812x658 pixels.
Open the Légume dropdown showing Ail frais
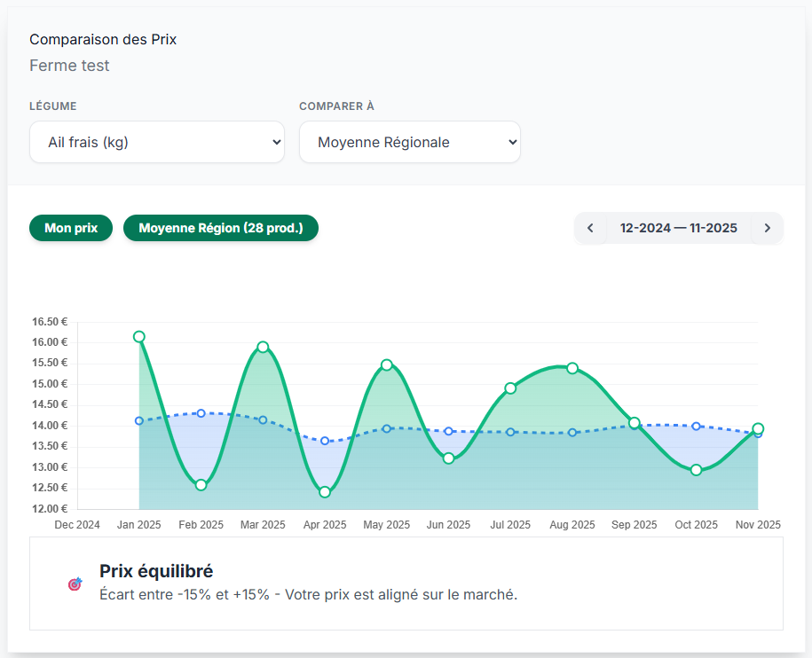click(x=157, y=142)
